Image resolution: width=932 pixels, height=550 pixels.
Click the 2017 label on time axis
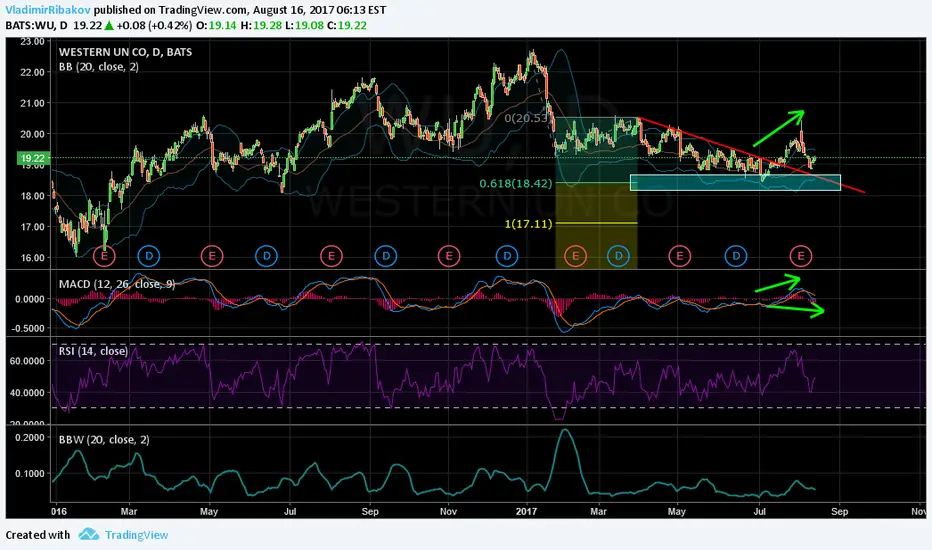(527, 511)
